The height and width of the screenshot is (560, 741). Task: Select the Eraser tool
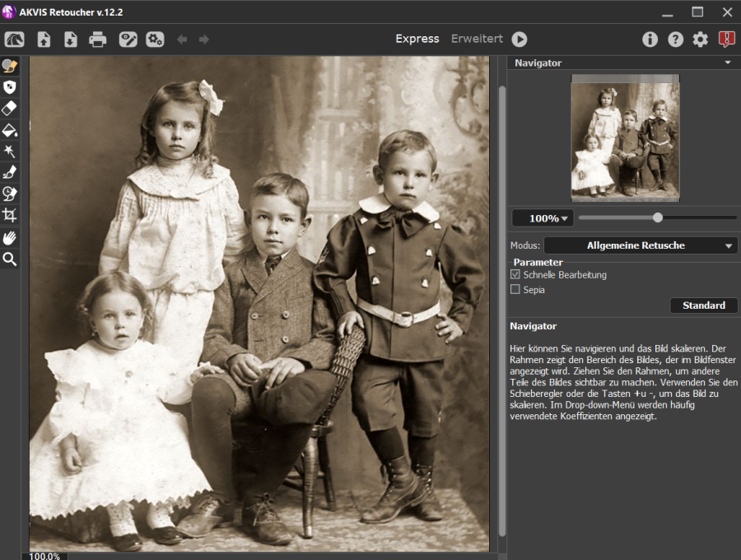coord(10,108)
